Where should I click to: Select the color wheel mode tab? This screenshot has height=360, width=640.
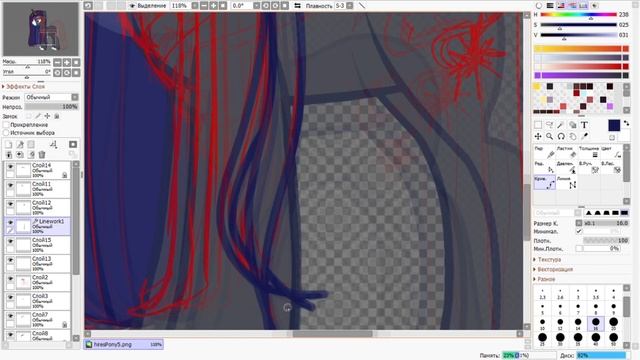coord(539,6)
